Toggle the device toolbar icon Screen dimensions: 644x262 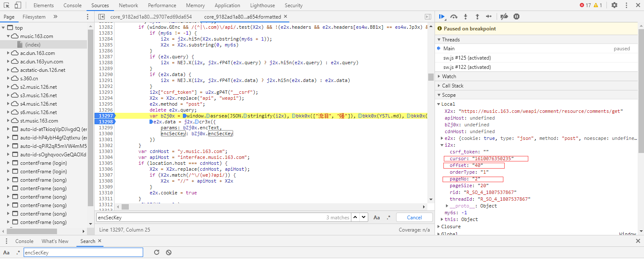pyautogui.click(x=18, y=5)
